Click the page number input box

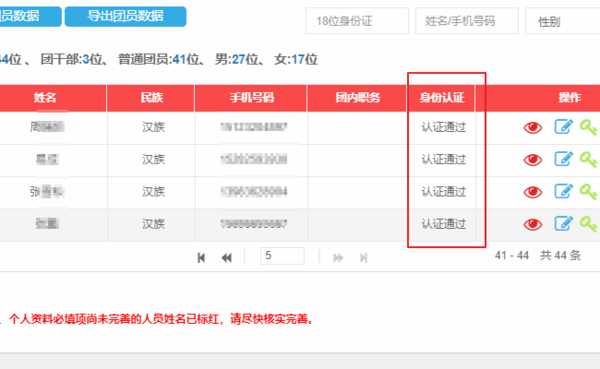(282, 256)
